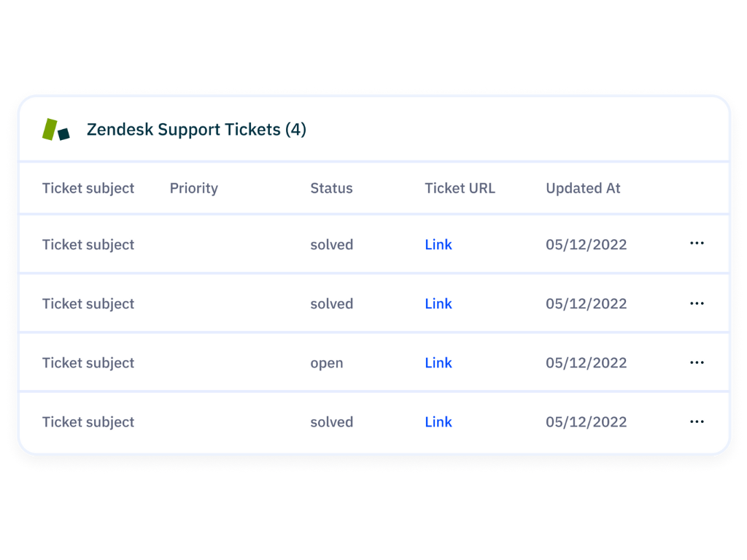The height and width of the screenshot is (560, 747).
Task: Open more options for last ticket row
Action: tap(697, 421)
